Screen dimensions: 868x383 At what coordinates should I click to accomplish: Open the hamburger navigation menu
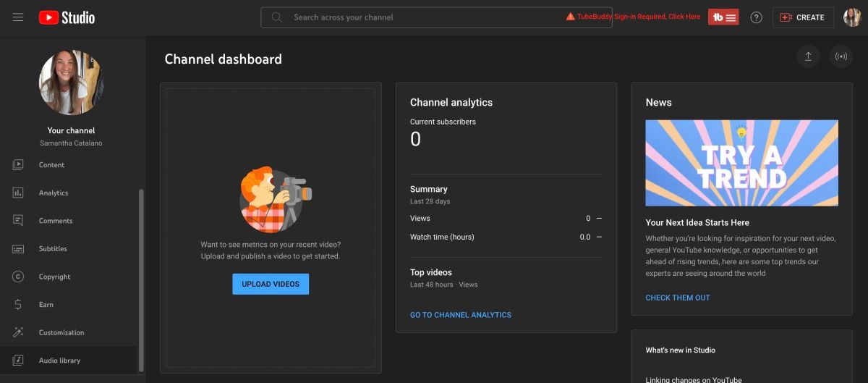pyautogui.click(x=18, y=17)
